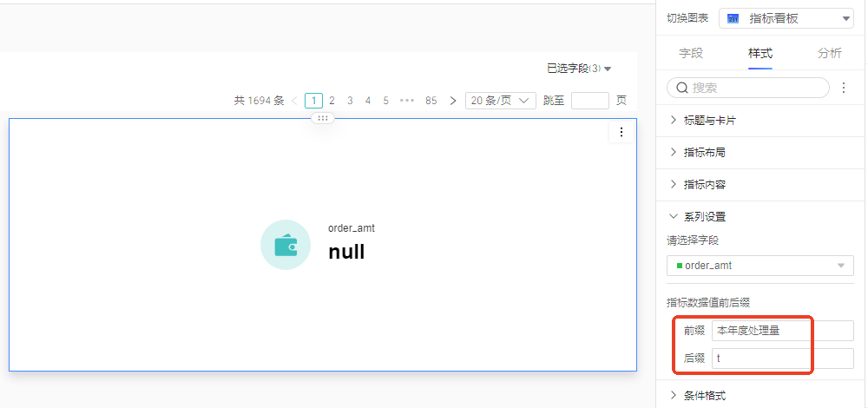868x408 pixels.
Task: Expand the 已选字段(3) dropdown
Action: [x=579, y=69]
